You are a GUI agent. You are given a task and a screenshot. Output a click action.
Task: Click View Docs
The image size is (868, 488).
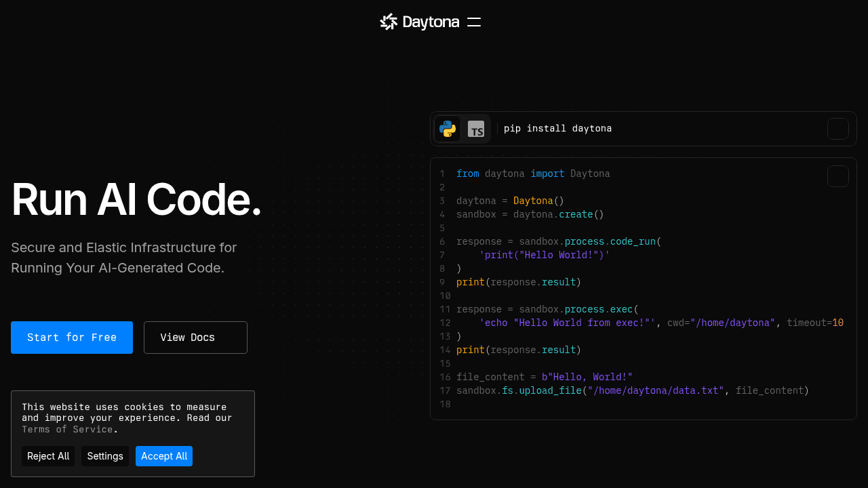click(195, 338)
